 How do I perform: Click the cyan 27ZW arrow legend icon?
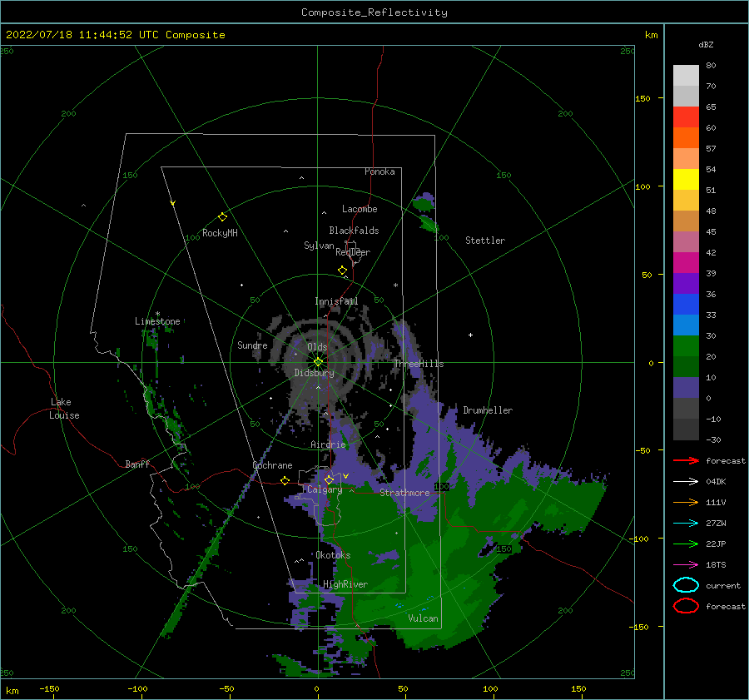pos(686,524)
